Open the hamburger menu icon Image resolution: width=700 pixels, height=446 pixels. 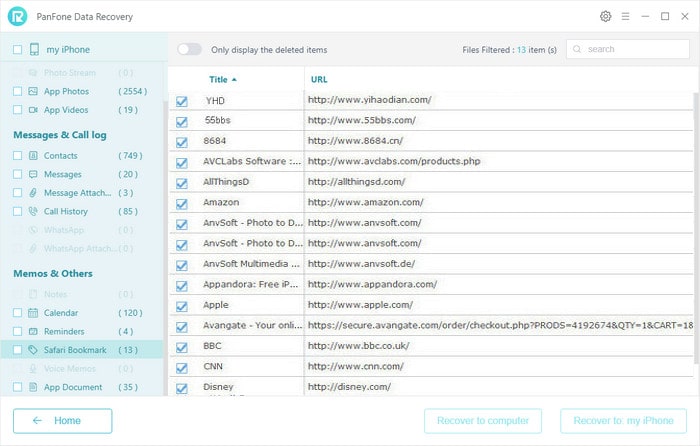[625, 17]
